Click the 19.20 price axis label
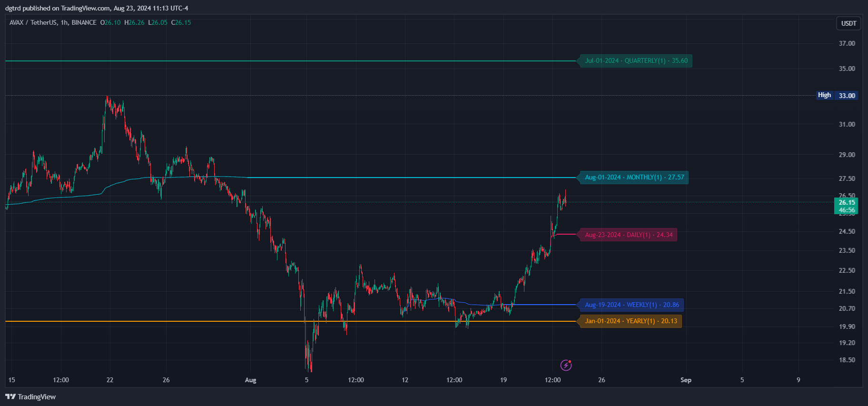The width and height of the screenshot is (868, 406). pyautogui.click(x=847, y=343)
